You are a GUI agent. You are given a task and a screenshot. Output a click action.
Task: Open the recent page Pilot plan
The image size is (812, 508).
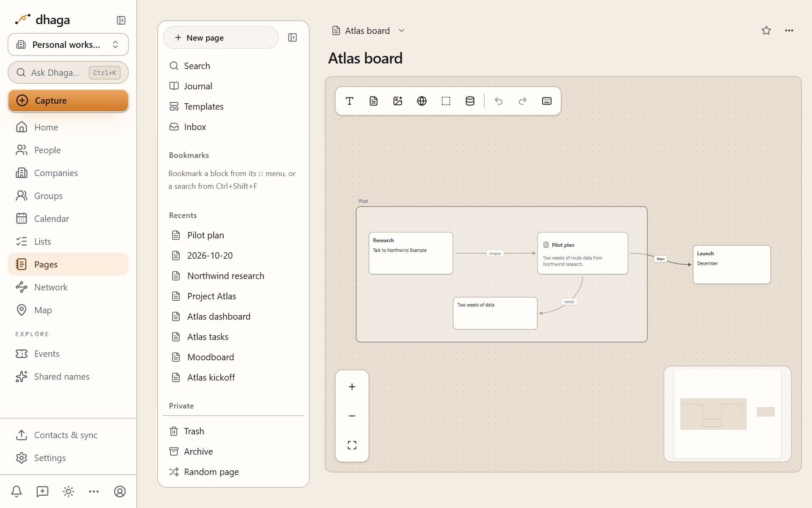(x=233, y=235)
